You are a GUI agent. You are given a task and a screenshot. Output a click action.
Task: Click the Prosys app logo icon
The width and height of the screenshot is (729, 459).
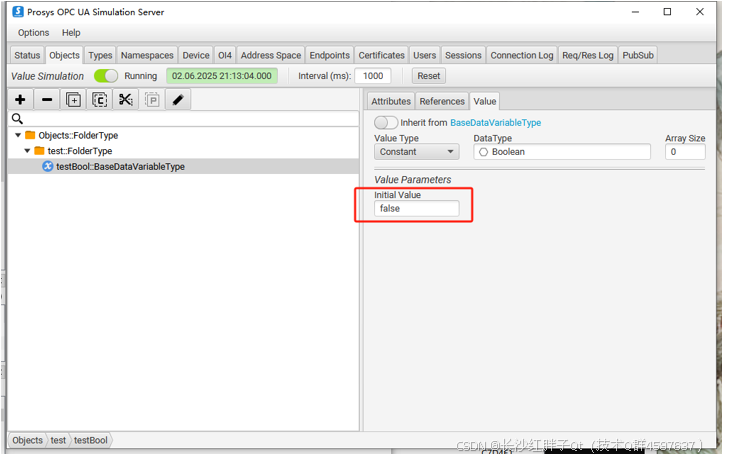(18, 12)
